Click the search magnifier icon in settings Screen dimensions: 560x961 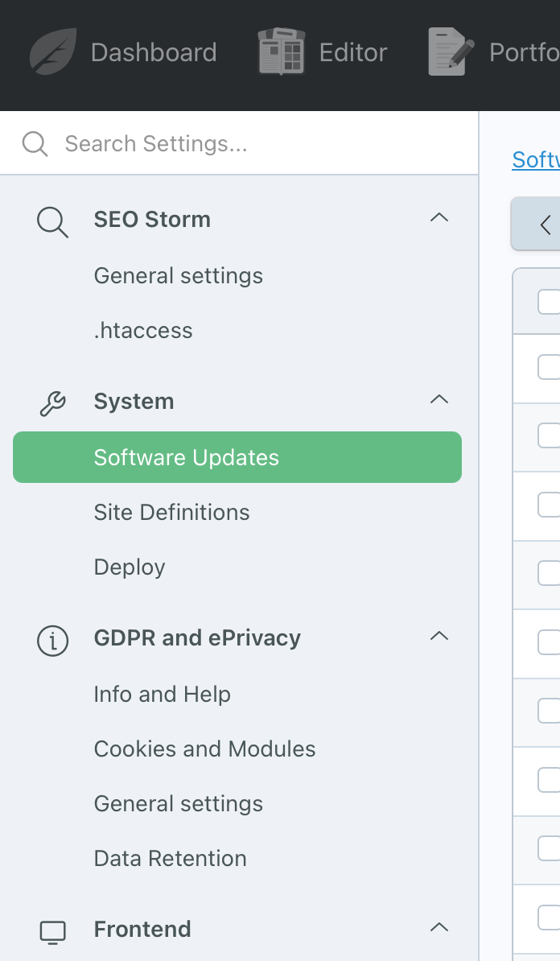coord(35,144)
